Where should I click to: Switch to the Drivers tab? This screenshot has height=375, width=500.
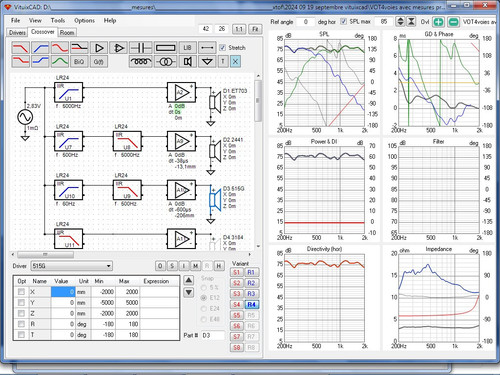[x=17, y=32]
